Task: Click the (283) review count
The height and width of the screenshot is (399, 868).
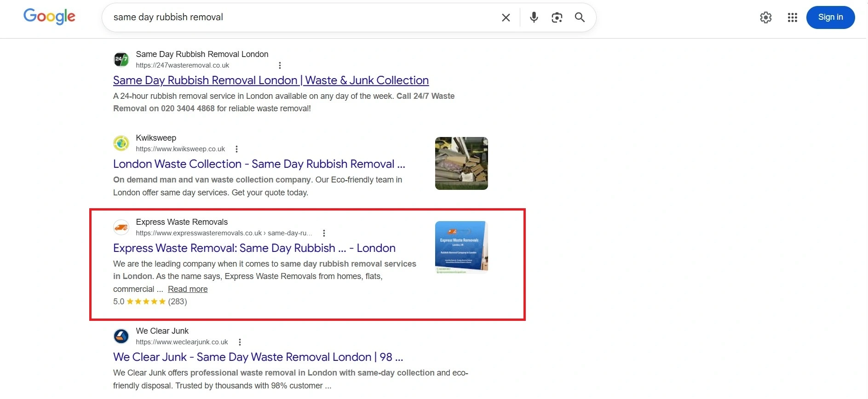Action: click(x=178, y=302)
